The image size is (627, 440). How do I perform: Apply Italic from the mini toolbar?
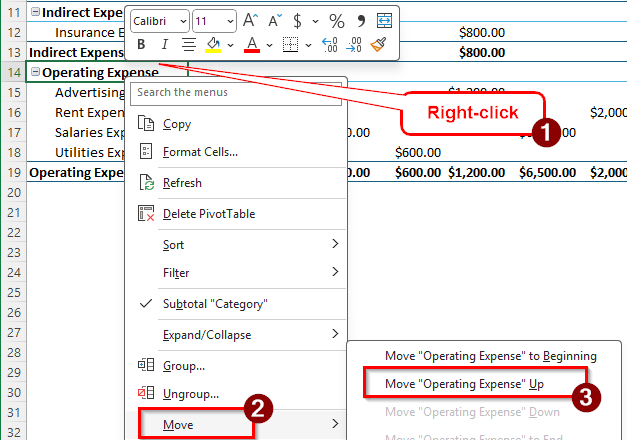[x=164, y=44]
